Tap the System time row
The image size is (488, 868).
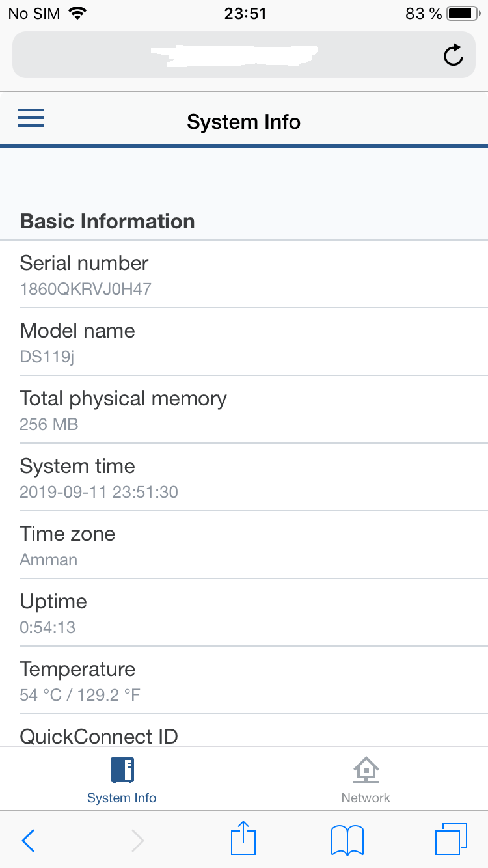[x=244, y=478]
